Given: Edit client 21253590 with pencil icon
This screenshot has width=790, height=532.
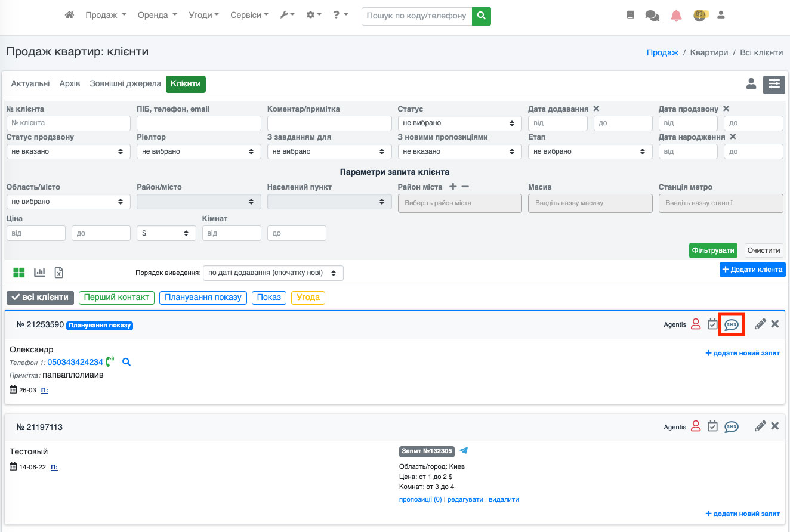Looking at the screenshot, I should [760, 324].
